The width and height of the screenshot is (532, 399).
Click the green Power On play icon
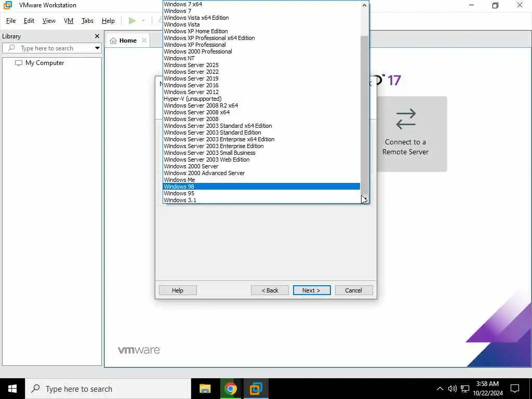[132, 21]
